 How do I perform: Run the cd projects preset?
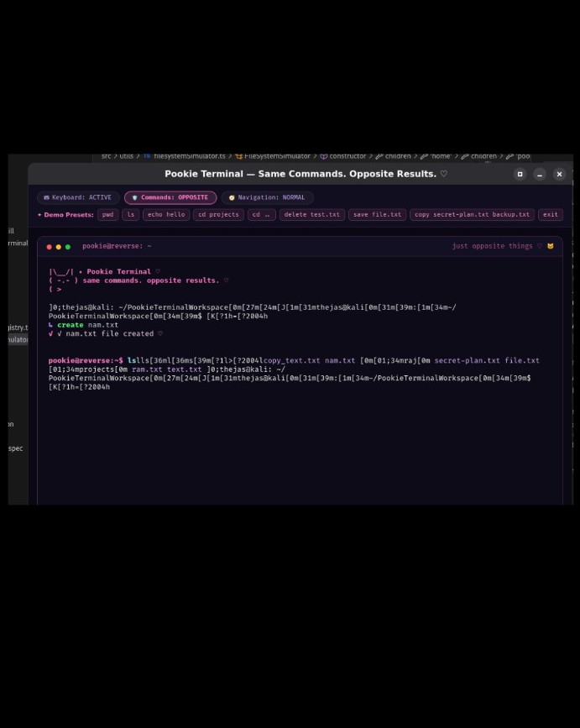coord(218,214)
